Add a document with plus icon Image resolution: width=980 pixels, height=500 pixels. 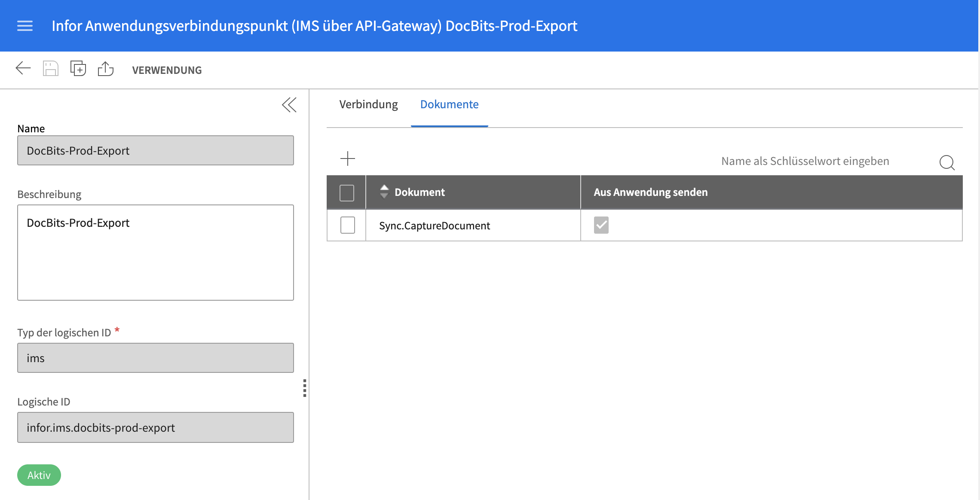pos(347,159)
